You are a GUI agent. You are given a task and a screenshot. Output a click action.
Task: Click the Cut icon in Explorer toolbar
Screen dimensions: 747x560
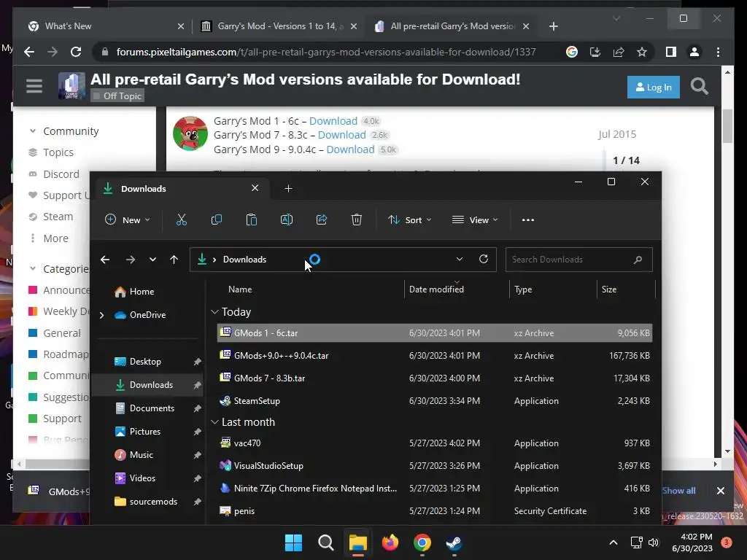pos(182,219)
